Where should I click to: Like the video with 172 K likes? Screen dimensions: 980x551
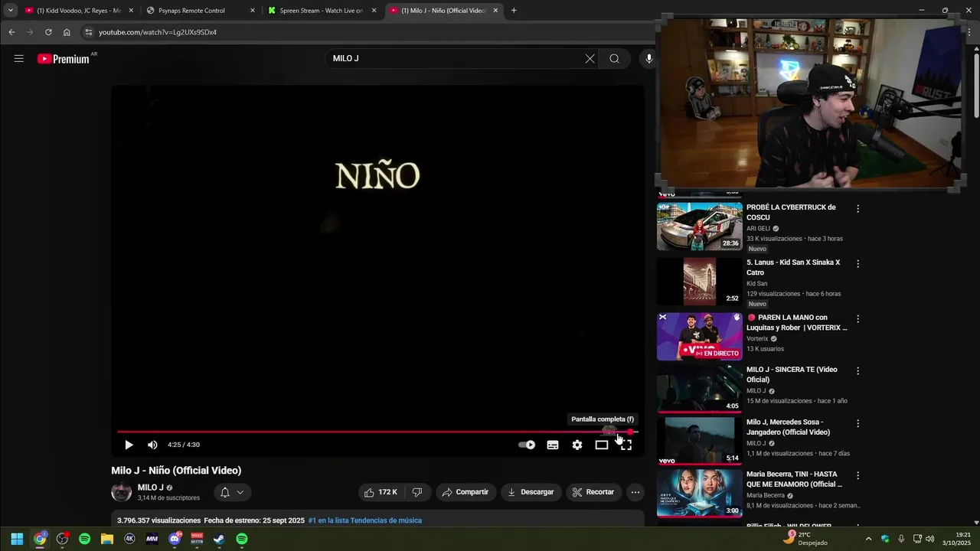click(x=381, y=492)
